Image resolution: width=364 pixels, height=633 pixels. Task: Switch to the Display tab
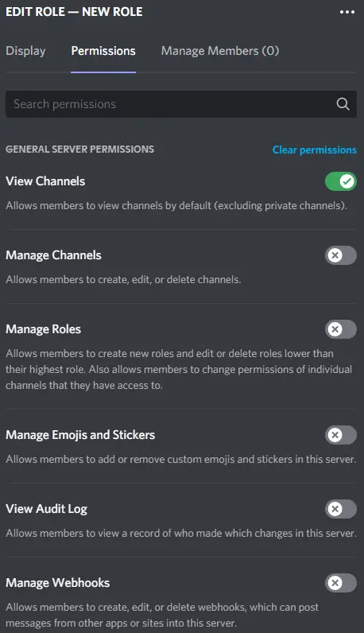click(25, 51)
